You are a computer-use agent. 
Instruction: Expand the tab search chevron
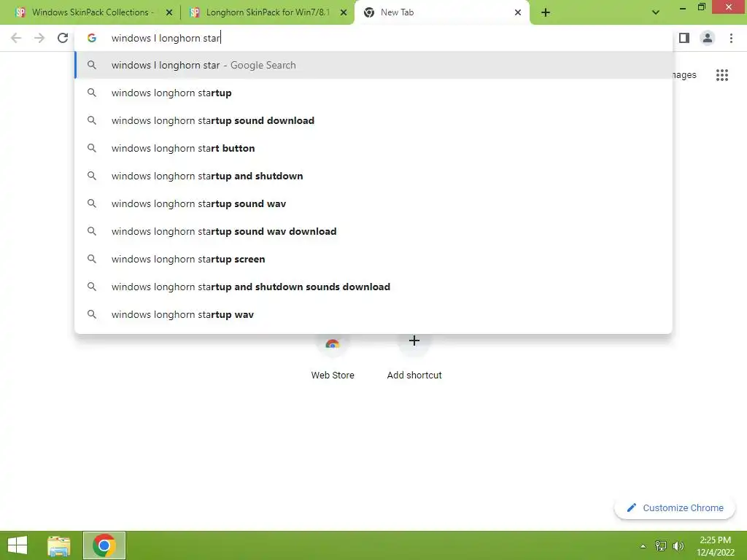click(656, 12)
